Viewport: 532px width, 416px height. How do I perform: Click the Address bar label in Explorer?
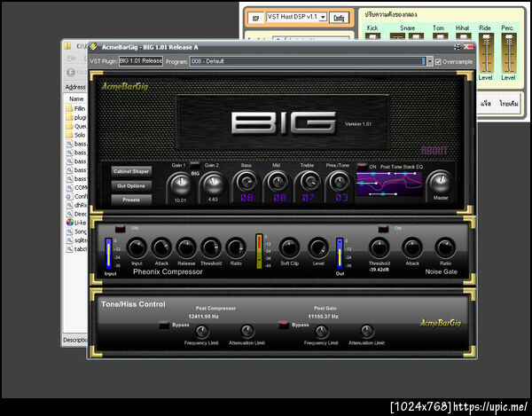pyautogui.click(x=75, y=87)
